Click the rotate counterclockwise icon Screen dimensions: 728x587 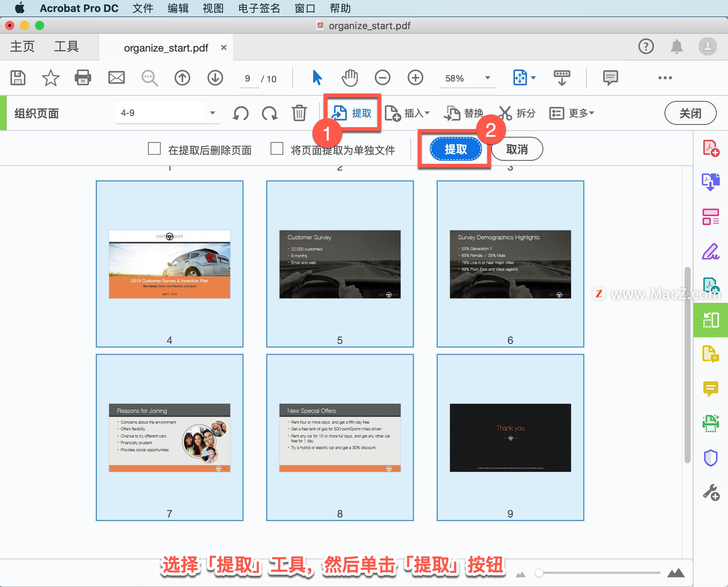click(241, 113)
